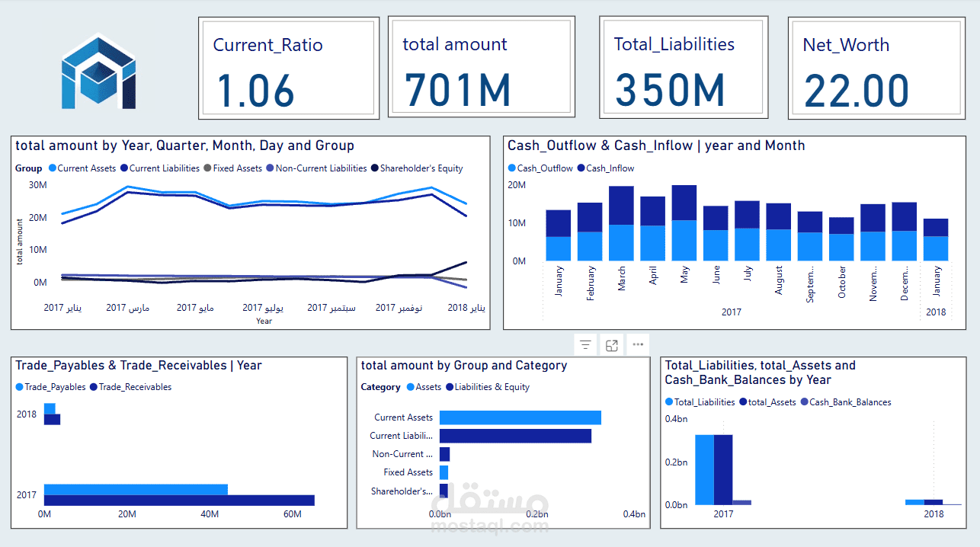Select the 2017 Total_Liabilities column
The width and height of the screenshot is (980, 547).
click(x=704, y=470)
